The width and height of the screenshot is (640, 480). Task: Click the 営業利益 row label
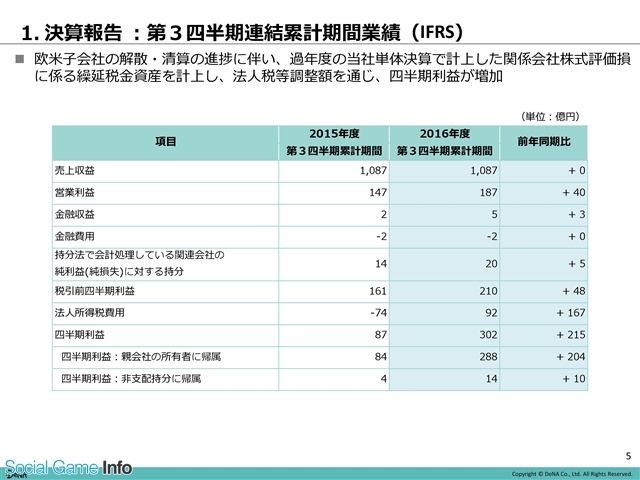point(74,192)
